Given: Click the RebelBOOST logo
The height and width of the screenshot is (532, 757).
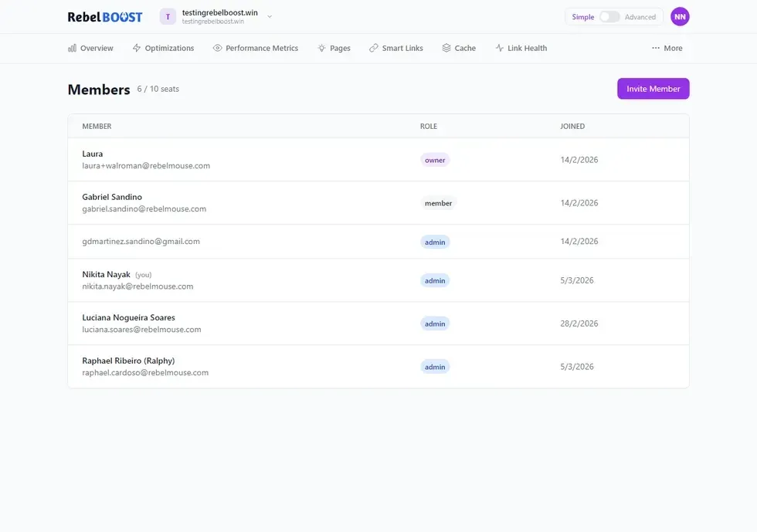Looking at the screenshot, I should pyautogui.click(x=105, y=17).
